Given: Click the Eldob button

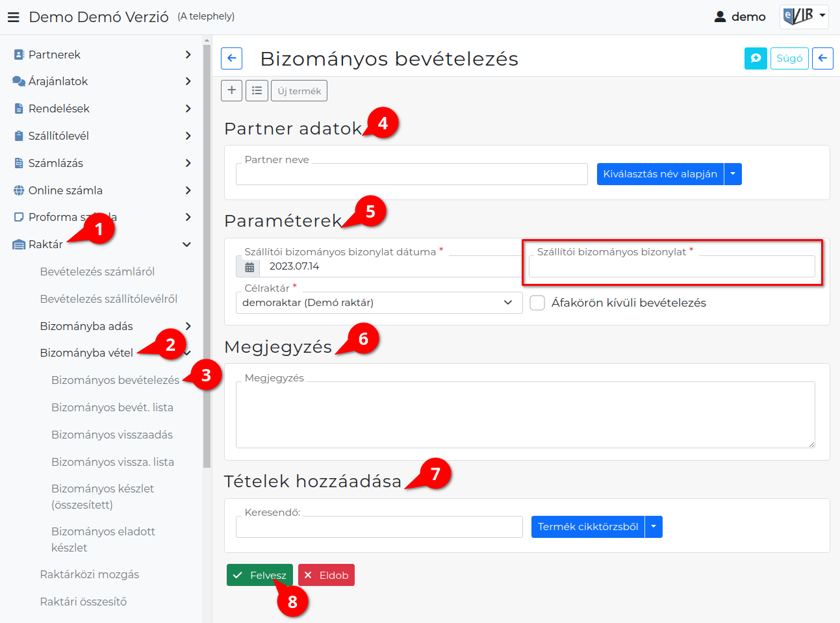Looking at the screenshot, I should point(326,575).
